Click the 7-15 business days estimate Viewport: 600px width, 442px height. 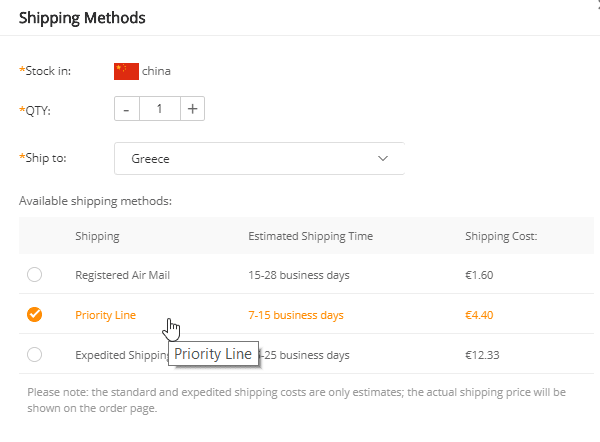pyautogui.click(x=295, y=315)
